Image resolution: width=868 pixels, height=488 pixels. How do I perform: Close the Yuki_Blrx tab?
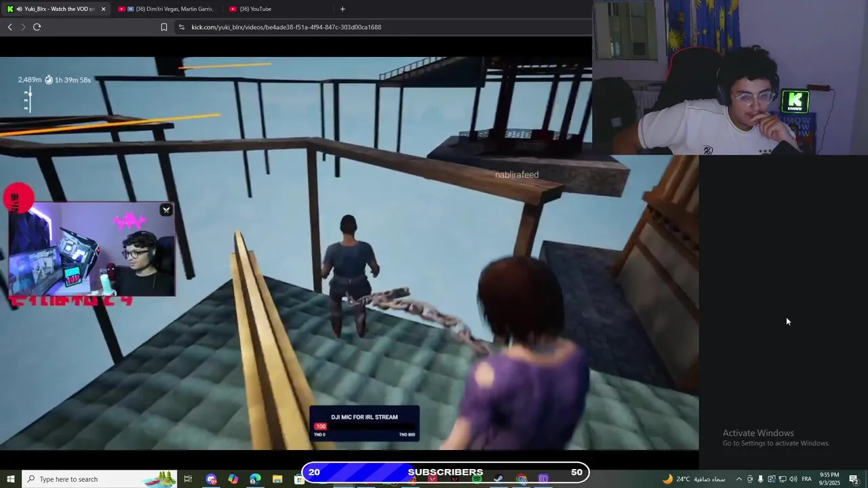[103, 9]
